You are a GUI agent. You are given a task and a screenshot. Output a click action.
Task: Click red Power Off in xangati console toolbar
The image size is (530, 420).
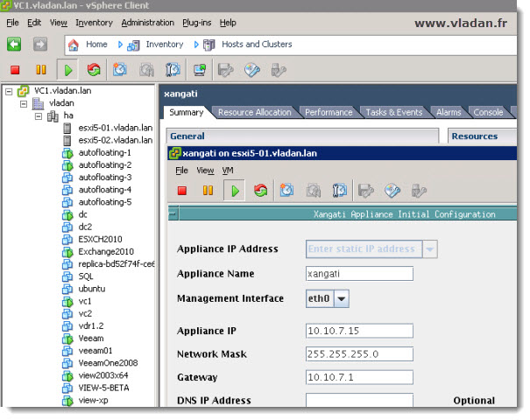click(x=182, y=191)
